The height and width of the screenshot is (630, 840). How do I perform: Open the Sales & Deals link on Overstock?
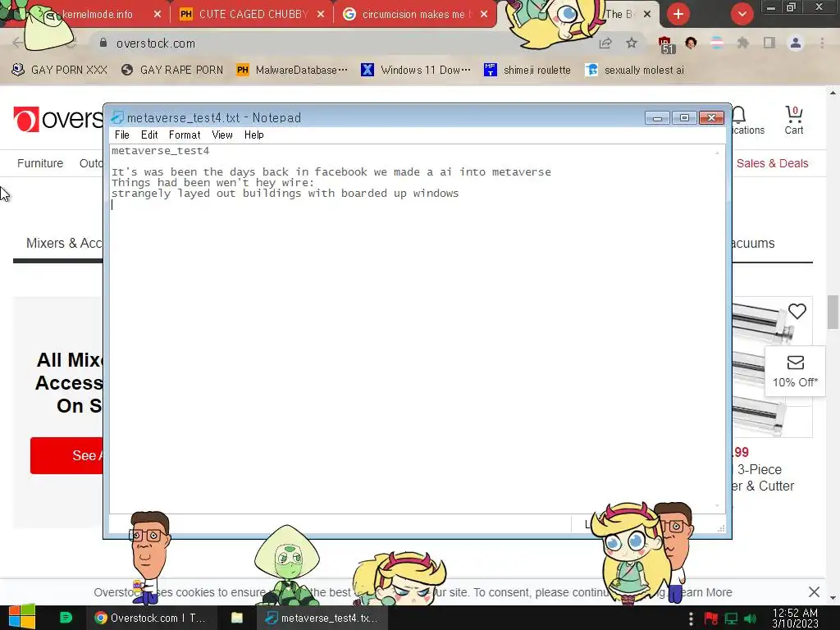point(772,163)
